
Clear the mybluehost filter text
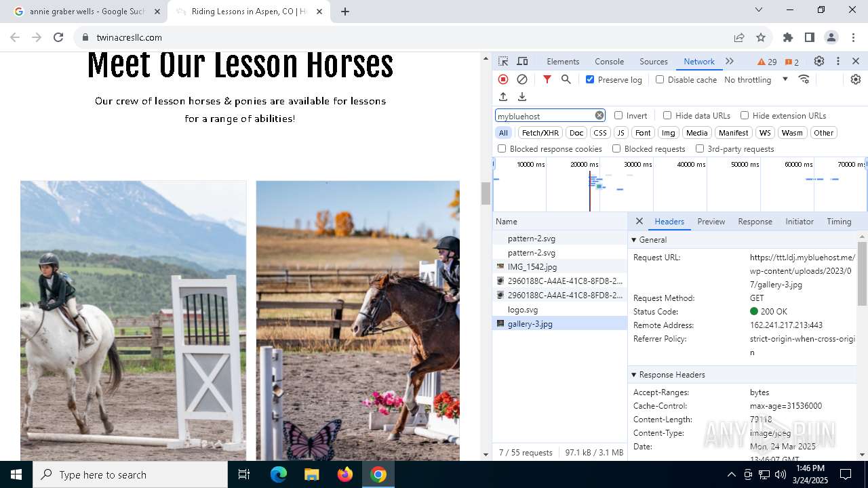tap(599, 116)
